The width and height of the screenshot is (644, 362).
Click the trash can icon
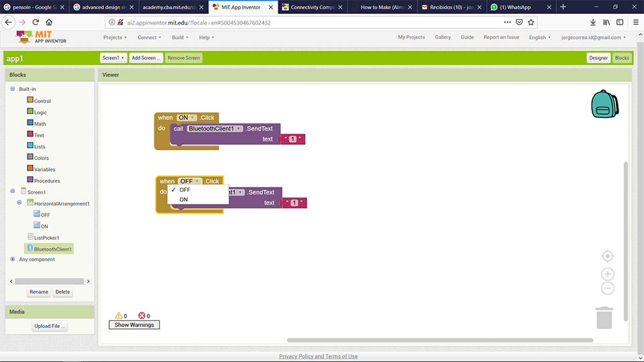click(x=604, y=318)
